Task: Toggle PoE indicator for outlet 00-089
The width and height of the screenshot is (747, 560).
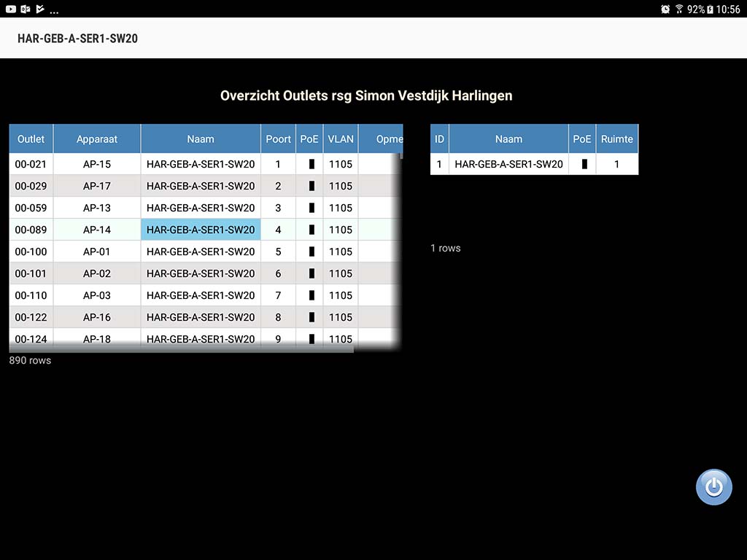Action: 311,230
